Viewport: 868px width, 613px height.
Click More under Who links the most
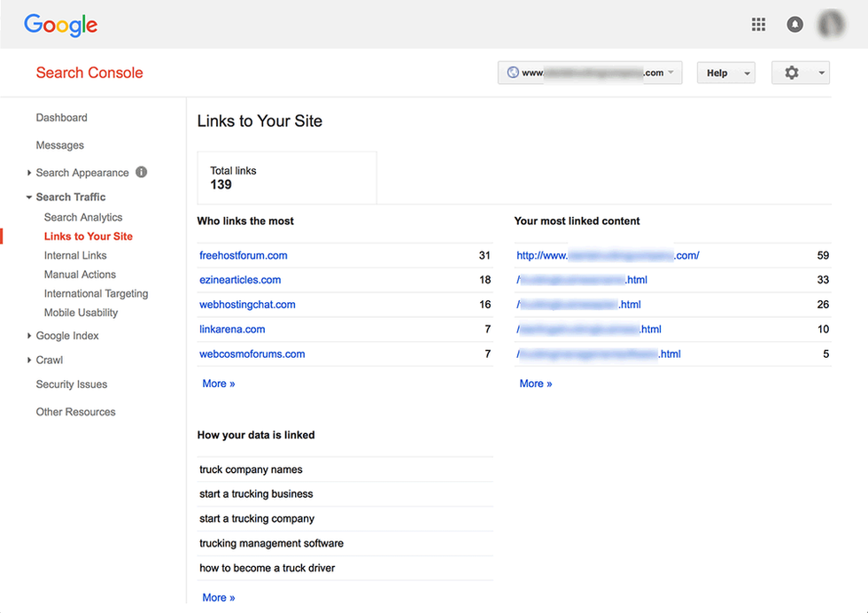219,384
